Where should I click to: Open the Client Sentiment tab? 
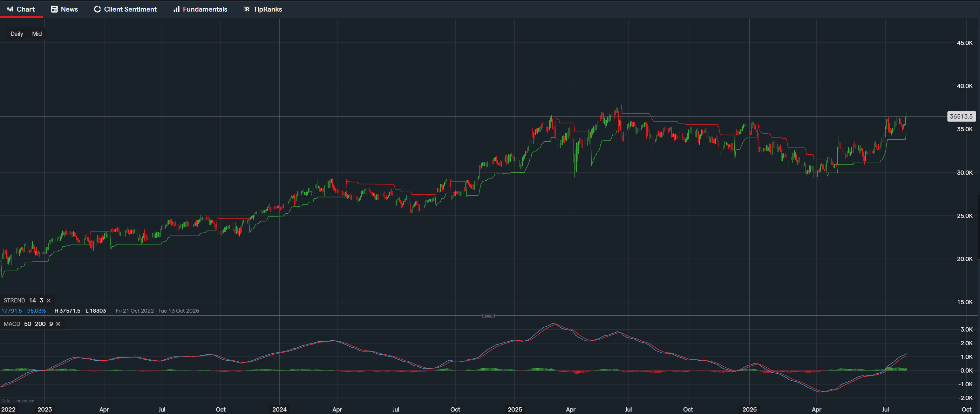coord(125,9)
